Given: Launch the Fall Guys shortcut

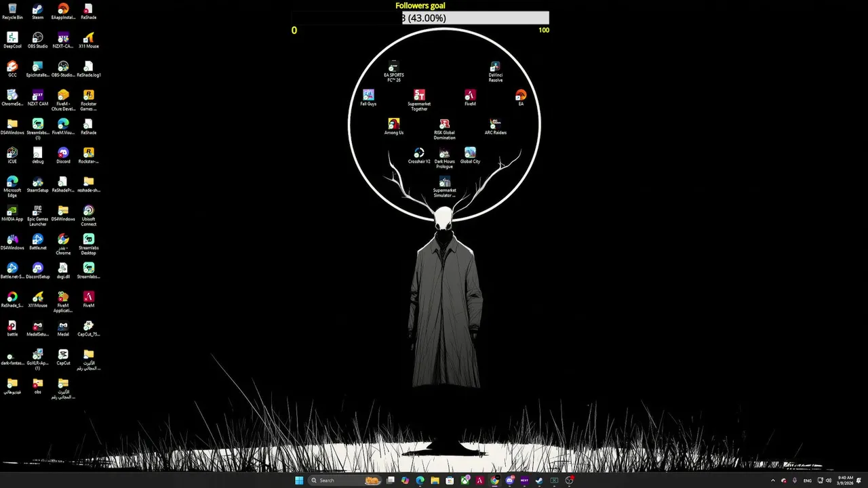Looking at the screenshot, I should [368, 98].
